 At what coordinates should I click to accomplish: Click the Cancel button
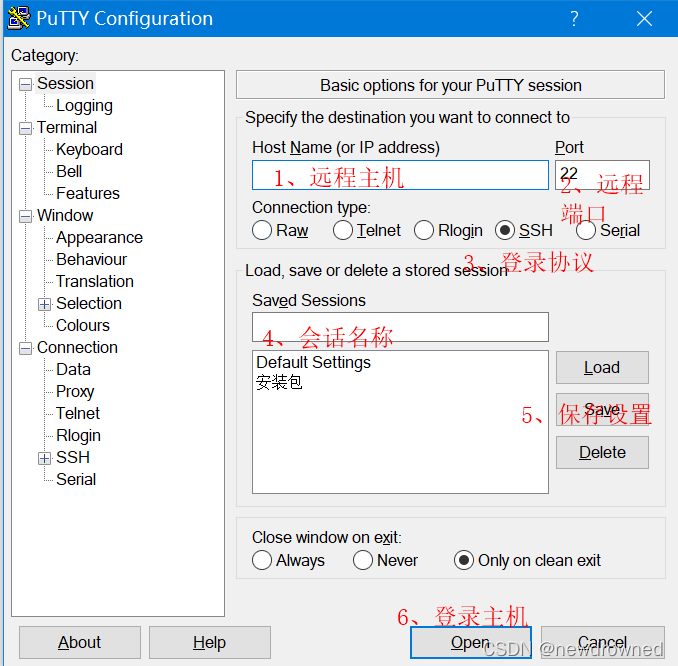coord(602,642)
